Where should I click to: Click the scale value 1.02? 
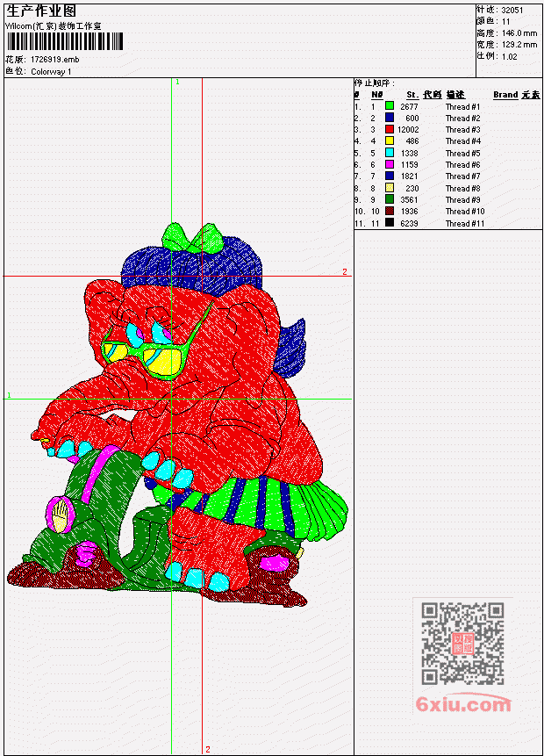509,56
